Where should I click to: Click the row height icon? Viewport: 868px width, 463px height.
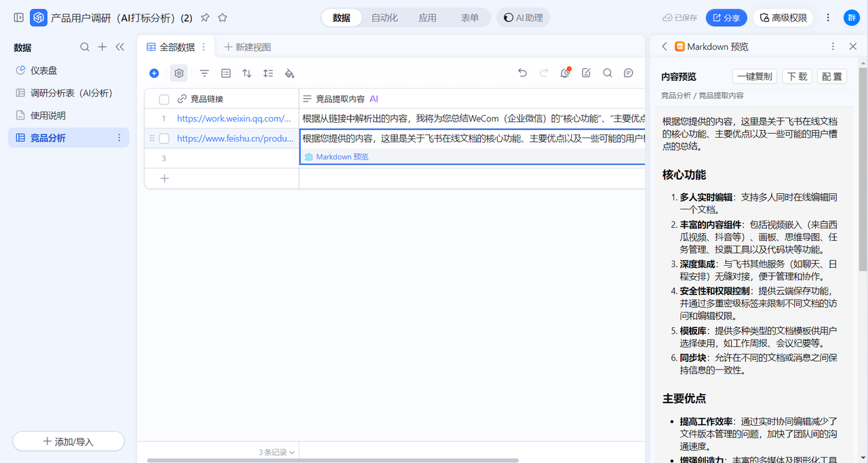coord(268,73)
